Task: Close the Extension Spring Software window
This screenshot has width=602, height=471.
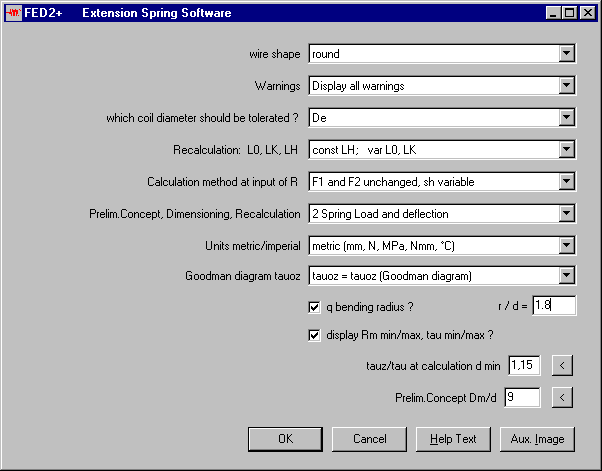Action: point(585,13)
